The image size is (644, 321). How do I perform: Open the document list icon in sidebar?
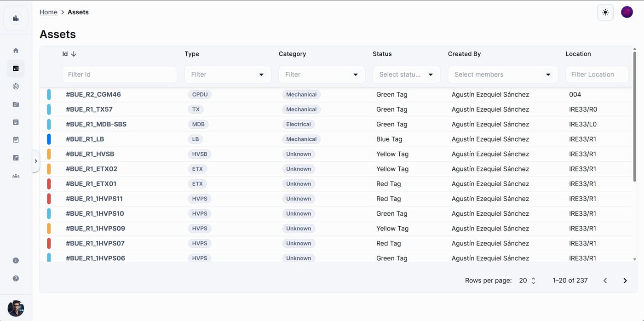click(x=16, y=122)
